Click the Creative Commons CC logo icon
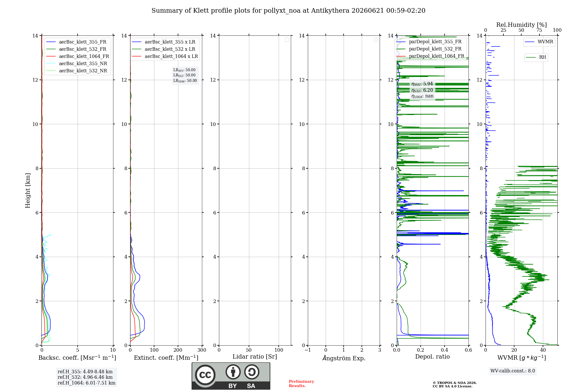Image resolution: width=577 pixels, height=392 pixels. pos(205,375)
